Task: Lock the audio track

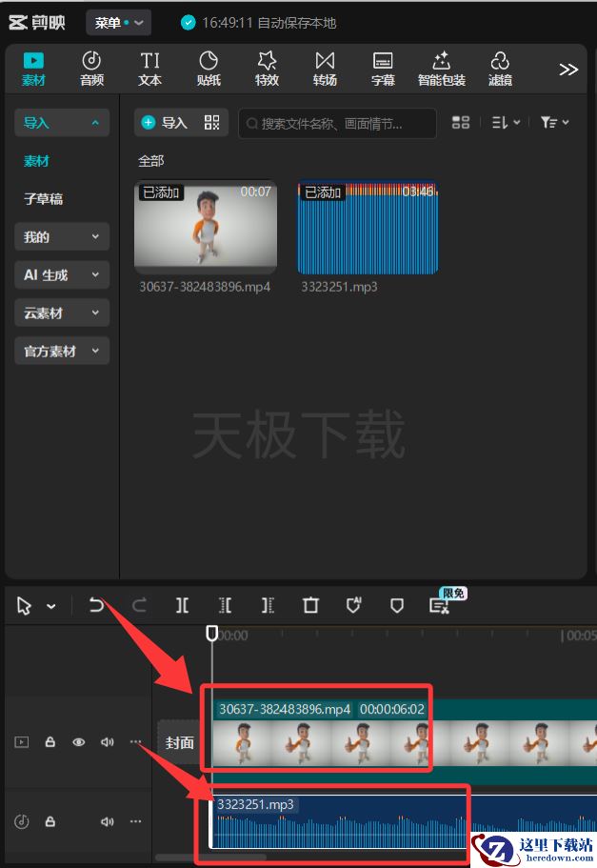Action: coord(50,821)
